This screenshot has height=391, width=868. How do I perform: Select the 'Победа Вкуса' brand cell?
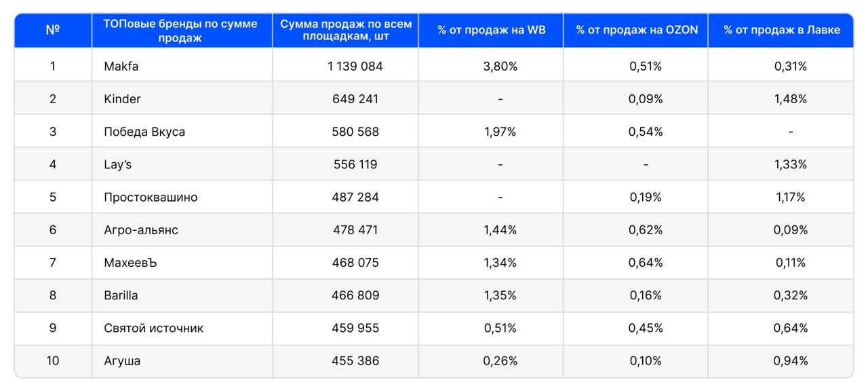tap(144, 132)
